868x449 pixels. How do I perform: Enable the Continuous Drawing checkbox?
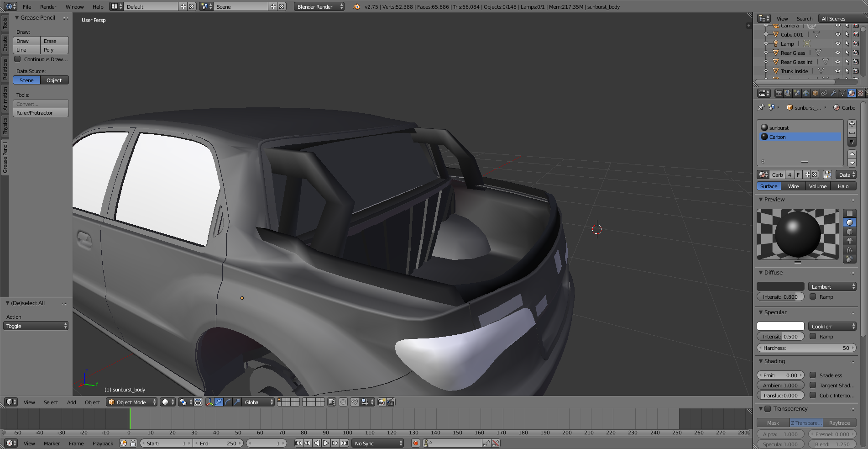click(x=17, y=59)
